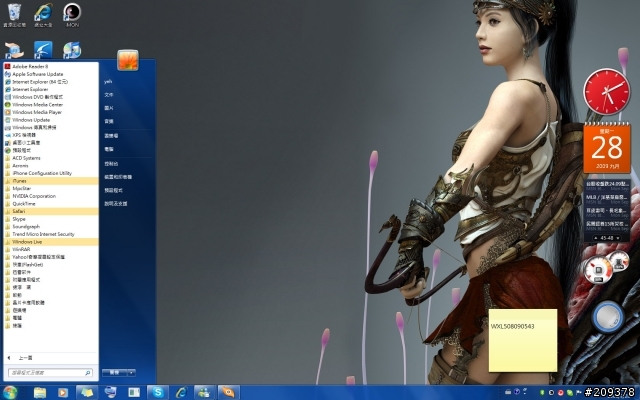Open the Windows Live folder

(x=51, y=242)
